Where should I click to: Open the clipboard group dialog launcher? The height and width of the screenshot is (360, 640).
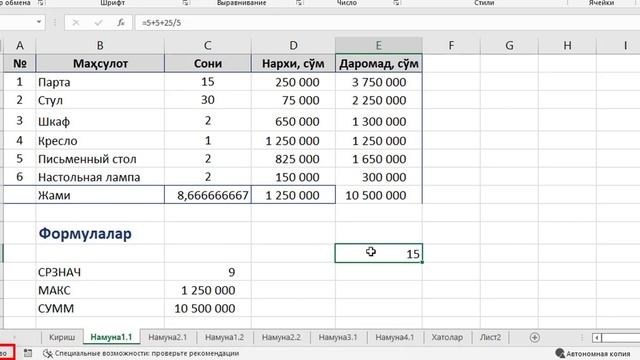(40, 3)
